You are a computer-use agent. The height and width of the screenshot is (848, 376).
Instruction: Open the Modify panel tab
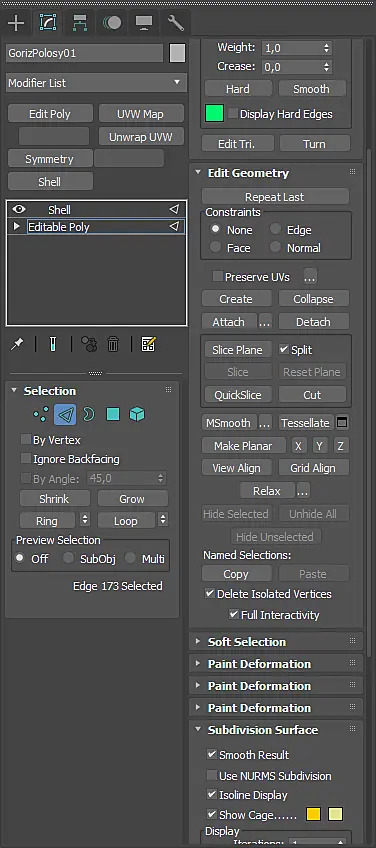[x=48, y=23]
